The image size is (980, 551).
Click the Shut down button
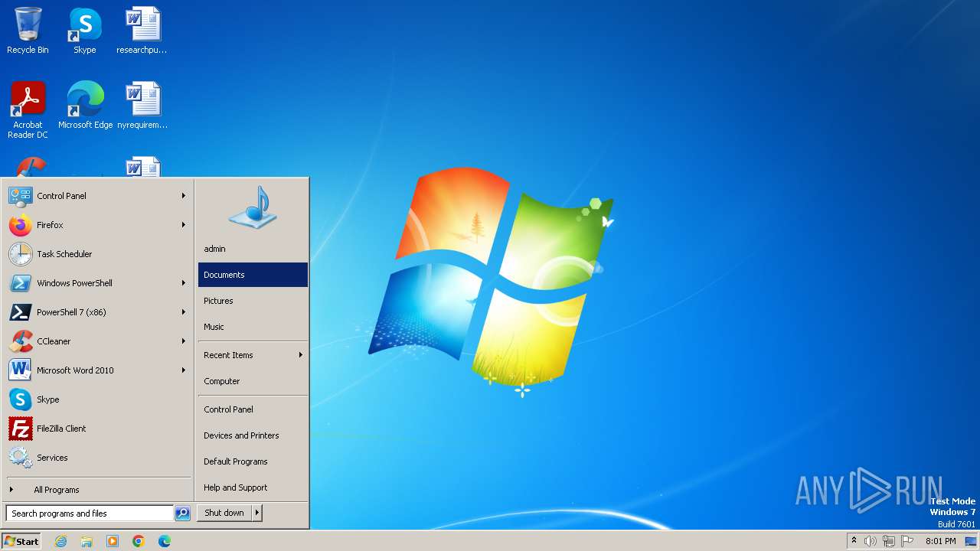pyautogui.click(x=224, y=513)
